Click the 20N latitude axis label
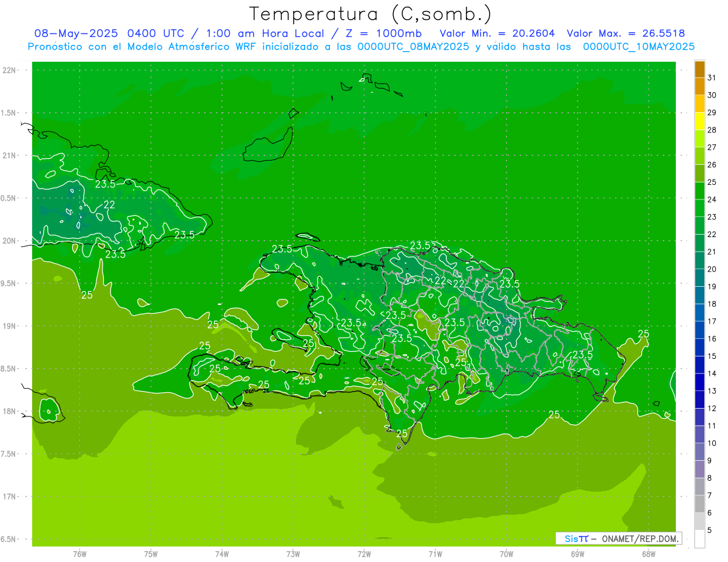The image size is (728, 562). (x=10, y=241)
